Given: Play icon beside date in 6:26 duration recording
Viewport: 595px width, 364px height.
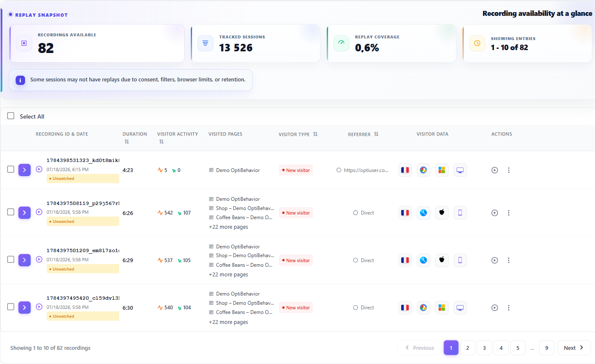Looking at the screenshot, I should coord(39,212).
